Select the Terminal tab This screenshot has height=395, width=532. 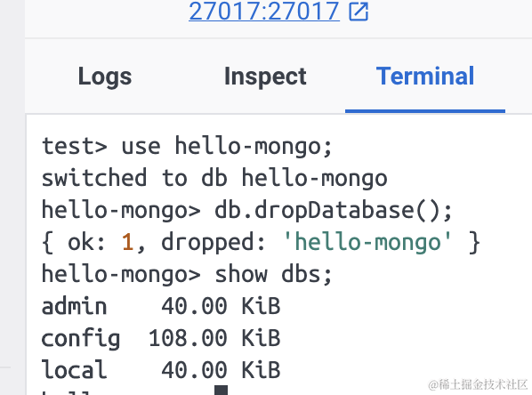point(425,77)
